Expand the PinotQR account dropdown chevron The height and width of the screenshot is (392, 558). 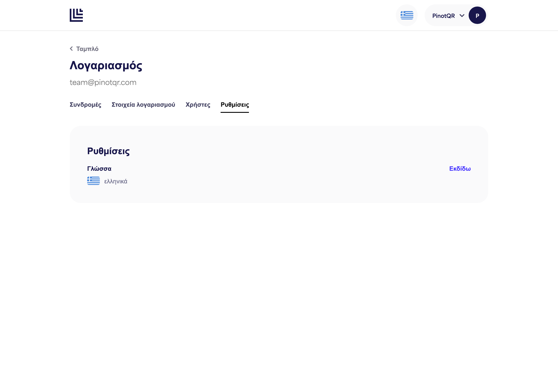click(x=462, y=16)
